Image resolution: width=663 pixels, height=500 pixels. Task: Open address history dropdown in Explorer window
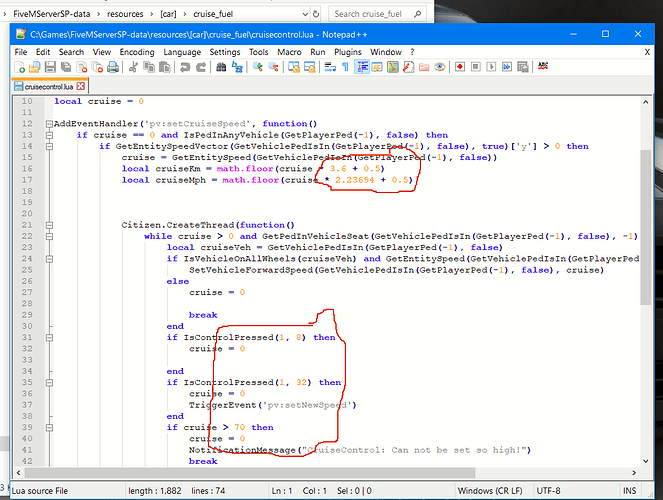(305, 14)
